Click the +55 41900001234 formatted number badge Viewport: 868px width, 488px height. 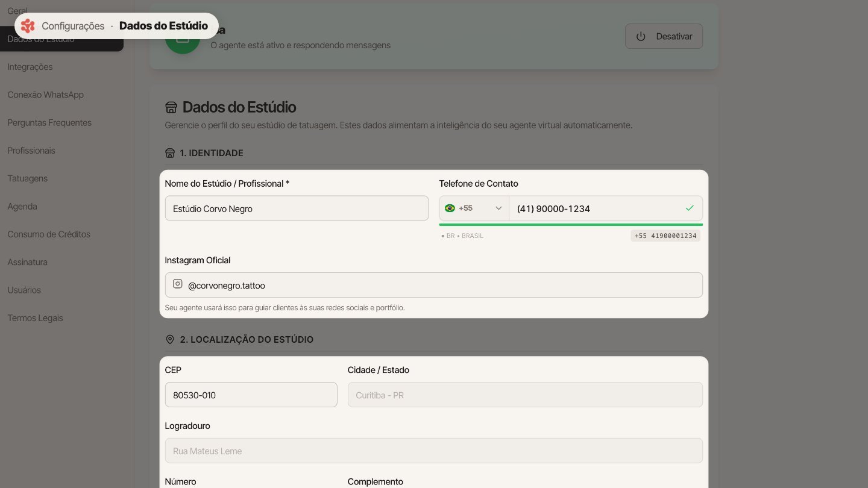[665, 236]
